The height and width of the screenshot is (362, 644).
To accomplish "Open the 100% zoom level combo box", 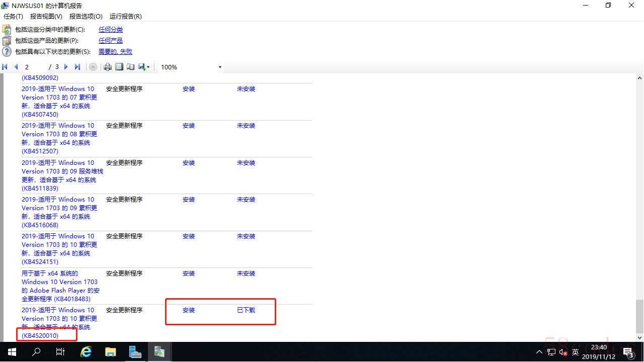I will pos(191,67).
